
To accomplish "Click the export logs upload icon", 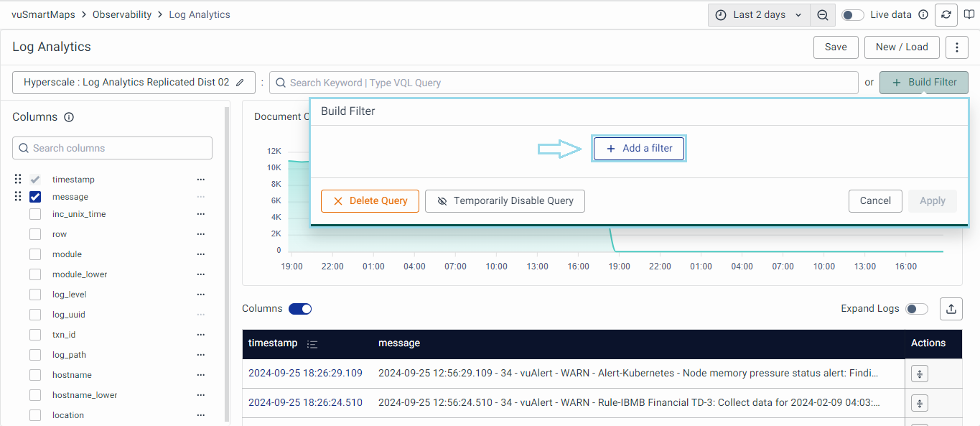I will click(x=951, y=309).
